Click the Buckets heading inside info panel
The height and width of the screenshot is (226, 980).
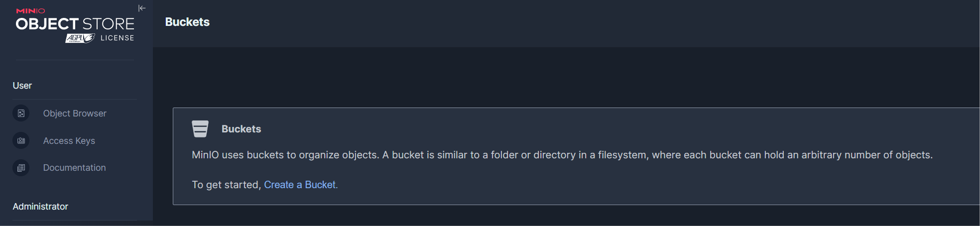tap(241, 129)
